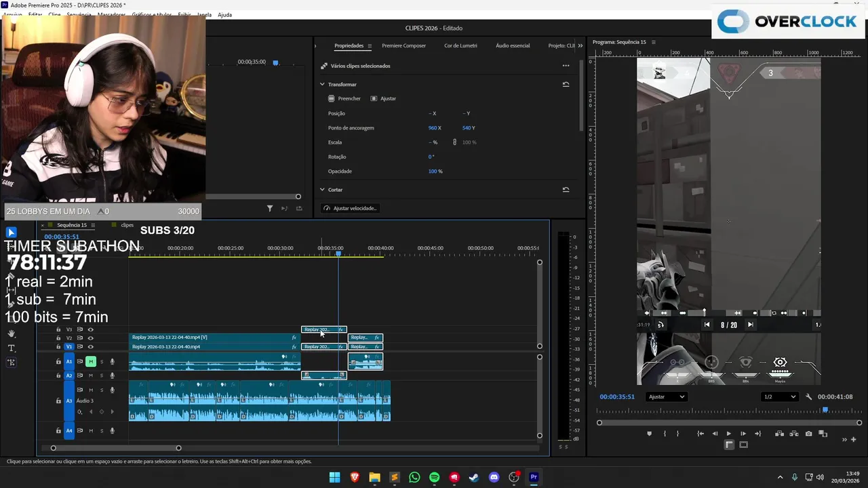Export a frame with the camera icon
This screenshot has height=488, width=868.
click(808, 434)
